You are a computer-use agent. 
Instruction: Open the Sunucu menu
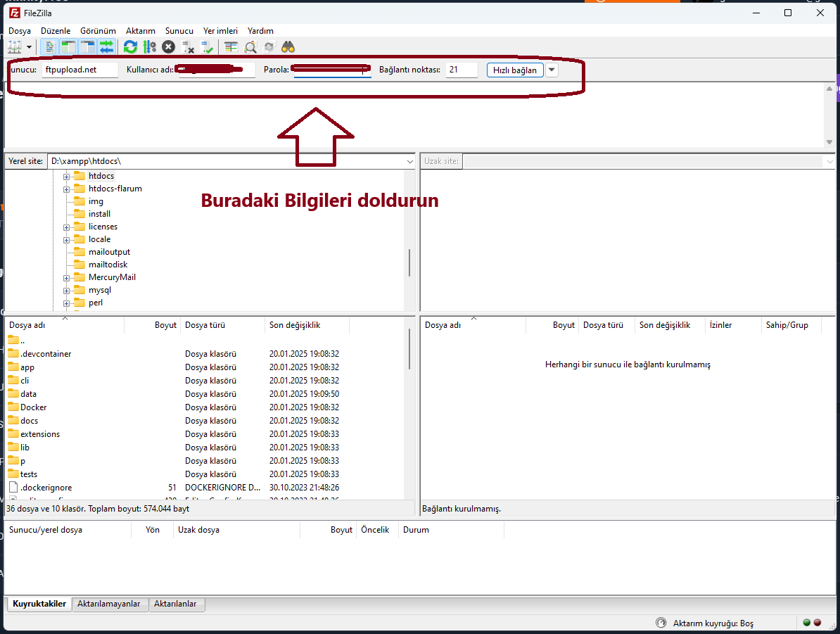click(179, 31)
